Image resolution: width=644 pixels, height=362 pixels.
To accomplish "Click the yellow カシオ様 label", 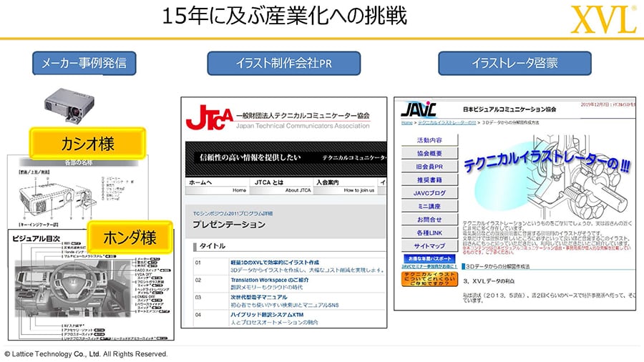I will click(x=87, y=144).
